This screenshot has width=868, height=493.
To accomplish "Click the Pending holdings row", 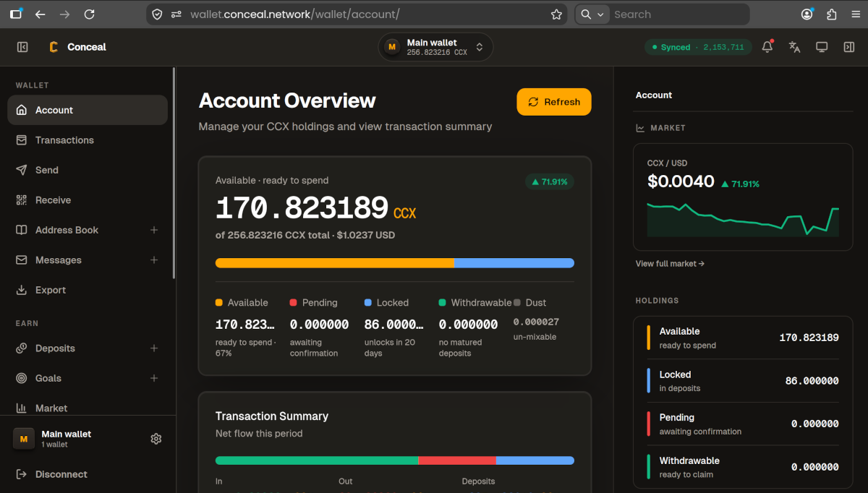I will [x=743, y=424].
